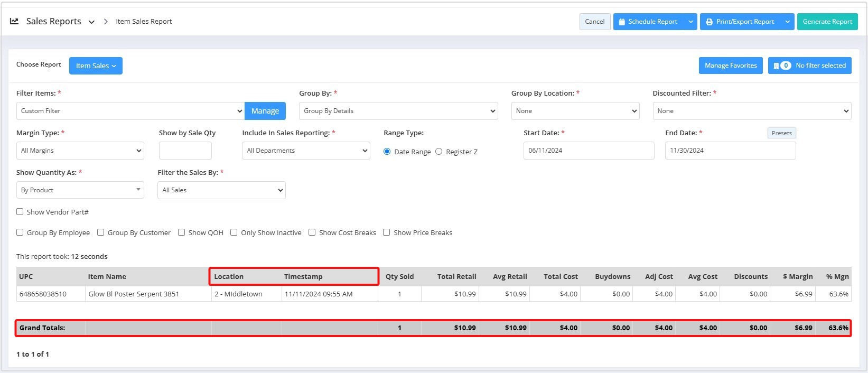Sort by the Total Cost column header
Screen dimensions: 868x373
tap(561, 276)
